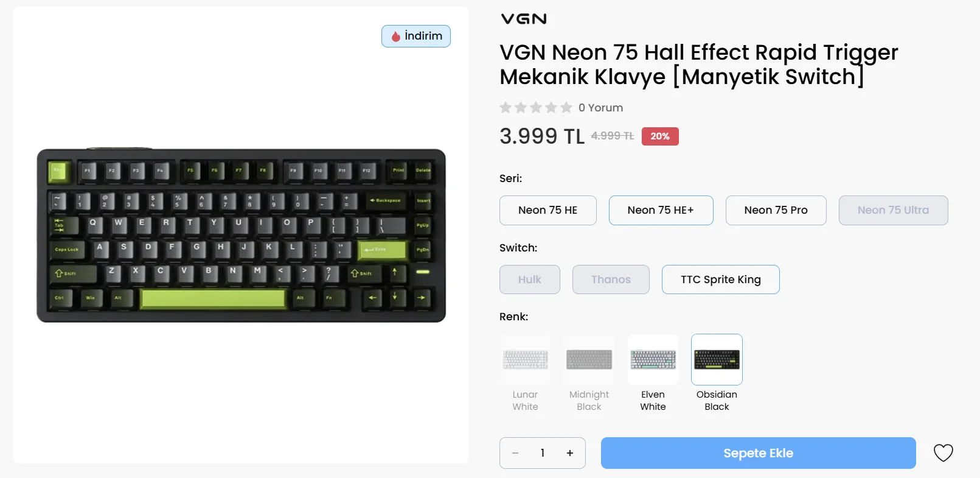The image size is (980, 478).
Task: Select the TTC Sprite King switch
Action: click(721, 279)
